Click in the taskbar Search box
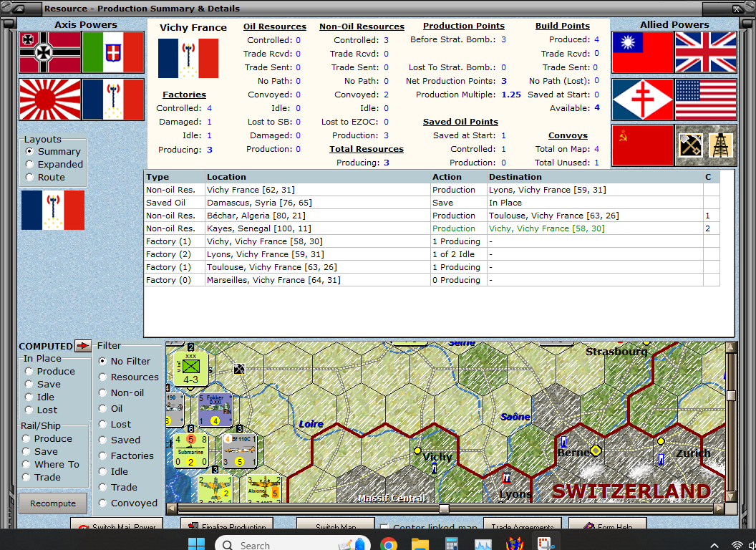 (292, 544)
